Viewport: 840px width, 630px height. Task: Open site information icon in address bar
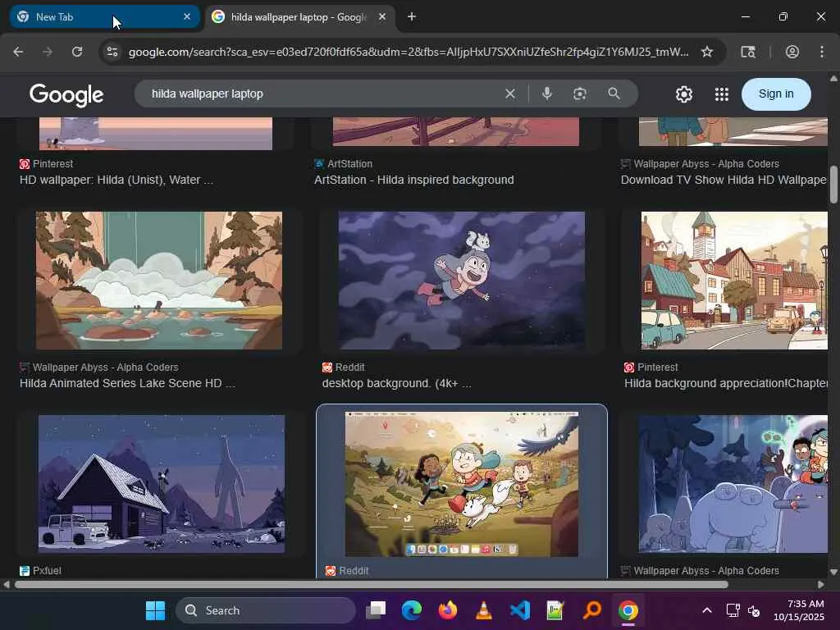[112, 52]
